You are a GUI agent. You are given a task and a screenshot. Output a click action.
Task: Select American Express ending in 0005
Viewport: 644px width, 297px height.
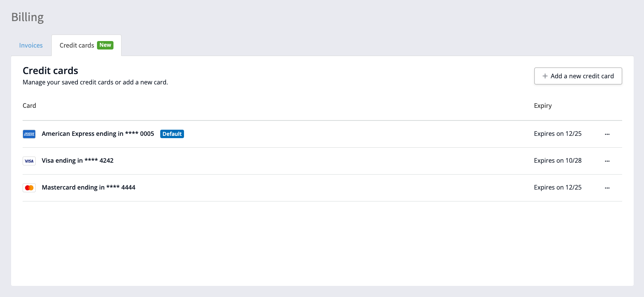point(98,134)
